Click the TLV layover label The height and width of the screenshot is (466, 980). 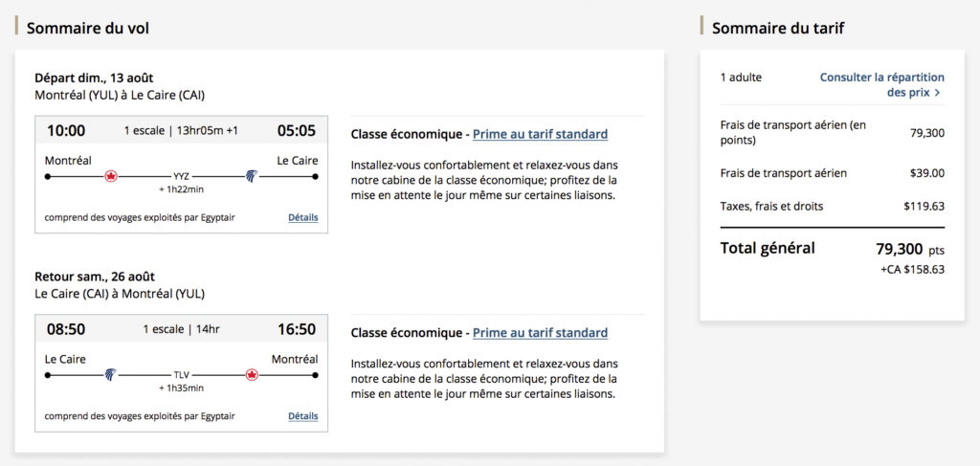[181, 375]
